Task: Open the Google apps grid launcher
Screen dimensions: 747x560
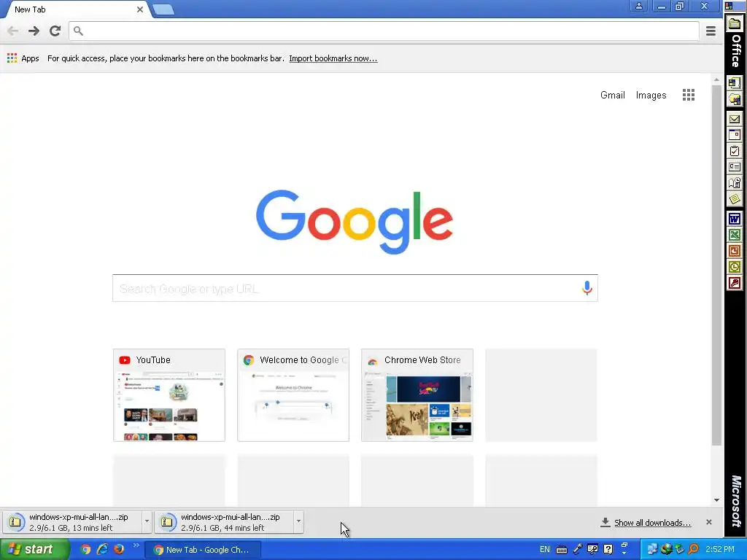Action: [689, 95]
